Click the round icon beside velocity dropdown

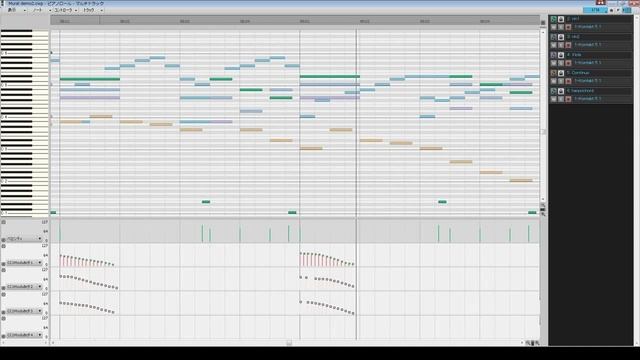(x=3, y=240)
